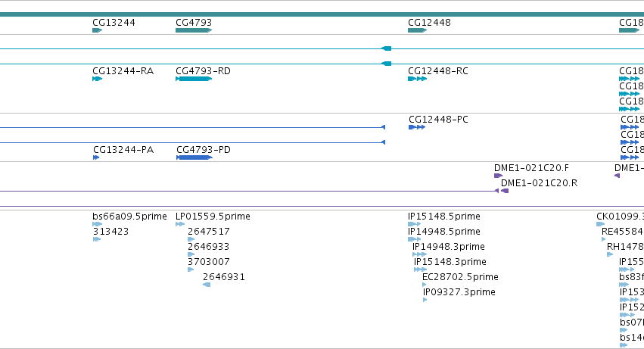Open the CG13244-PA protein label
Viewport: 644px width, 349px height.
coord(123,150)
